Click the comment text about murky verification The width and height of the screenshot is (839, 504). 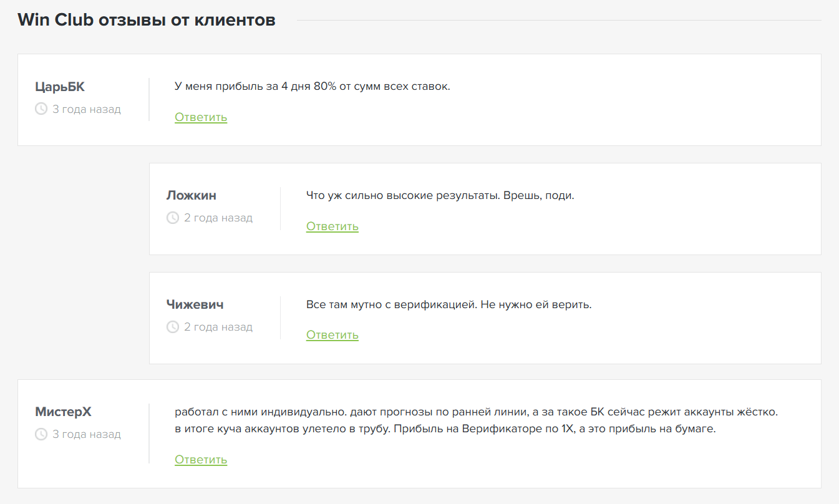(x=449, y=305)
